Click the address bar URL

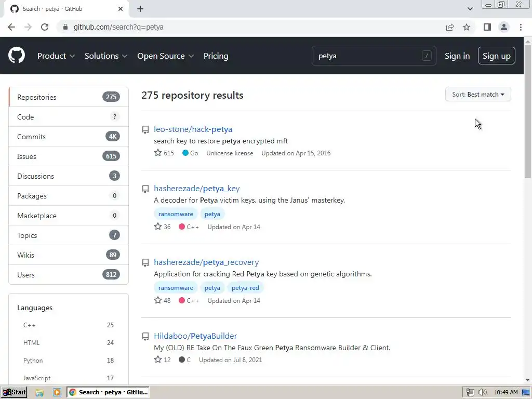[118, 27]
